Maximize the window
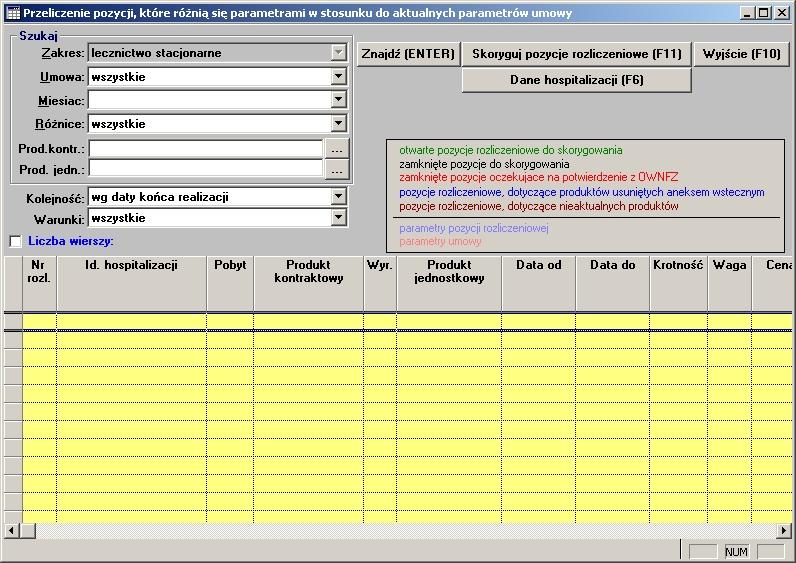 tap(763, 13)
